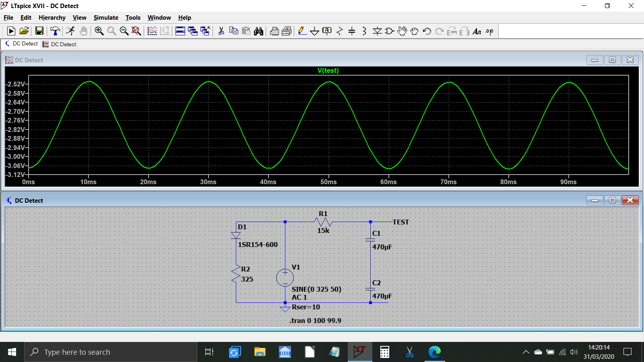Create a new schematic from the toolbar
644x362 pixels.
pos(11,31)
